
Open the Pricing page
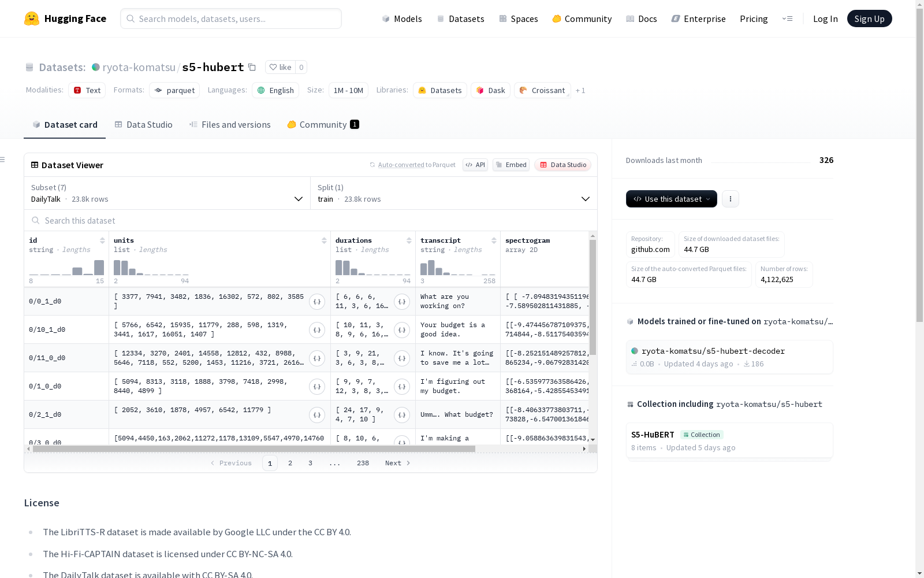754,18
